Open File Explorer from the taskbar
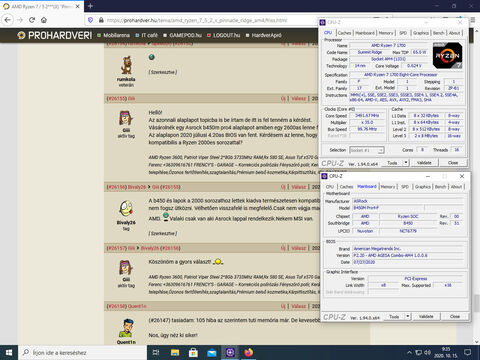Screen dimensions: 480x360 point(175,353)
